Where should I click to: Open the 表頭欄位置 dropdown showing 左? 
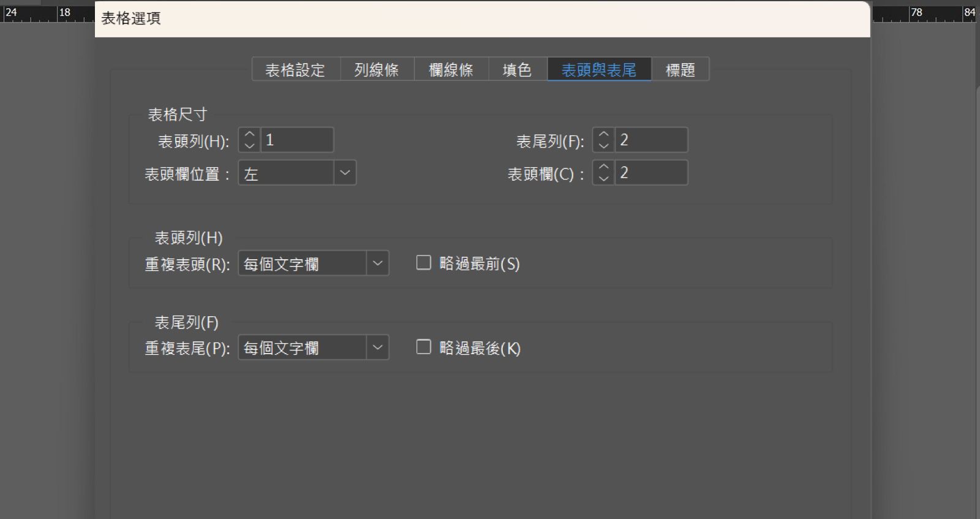(297, 173)
